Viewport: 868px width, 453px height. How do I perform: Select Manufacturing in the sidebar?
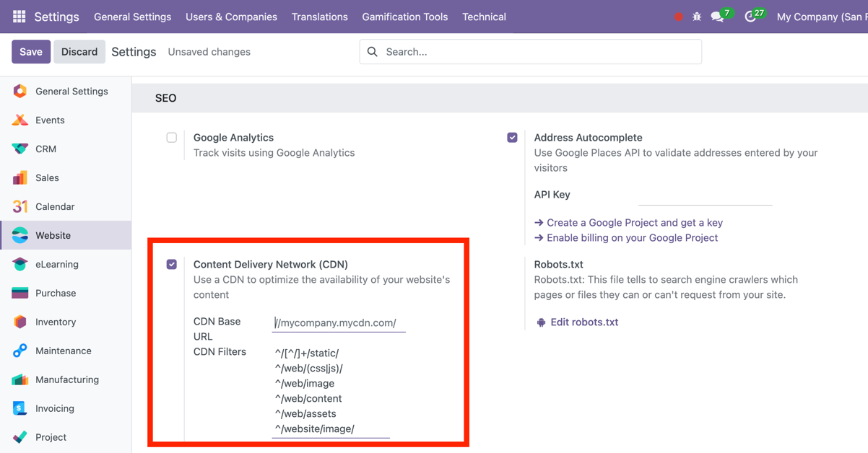67,380
